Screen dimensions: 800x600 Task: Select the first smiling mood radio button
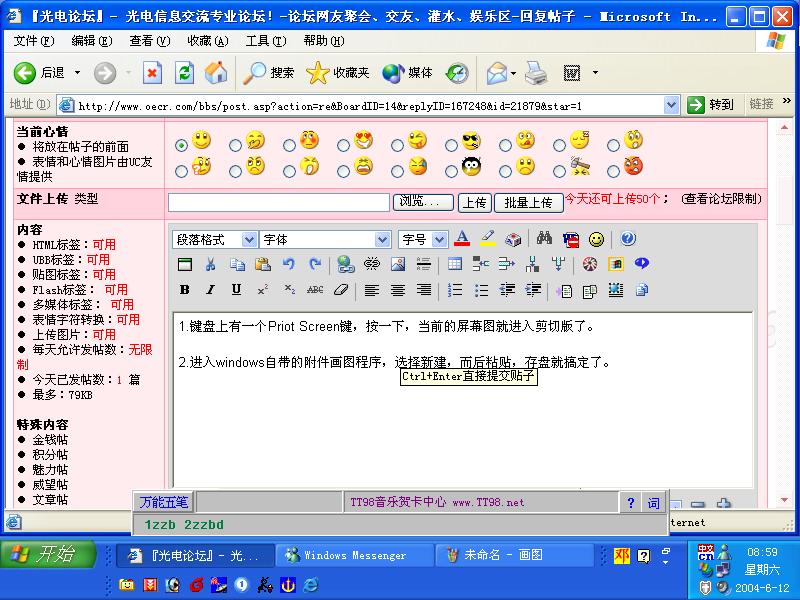tap(181, 145)
